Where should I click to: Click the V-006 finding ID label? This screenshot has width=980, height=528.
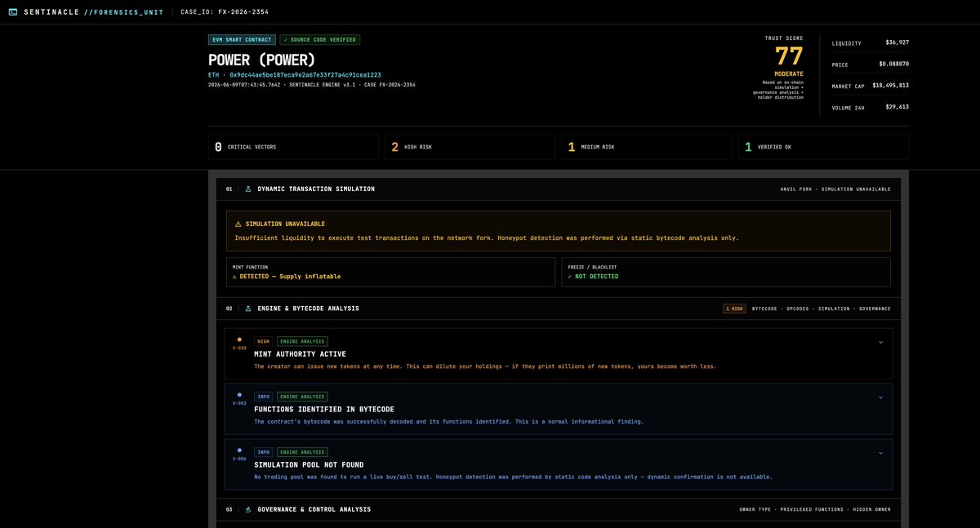coord(239,459)
